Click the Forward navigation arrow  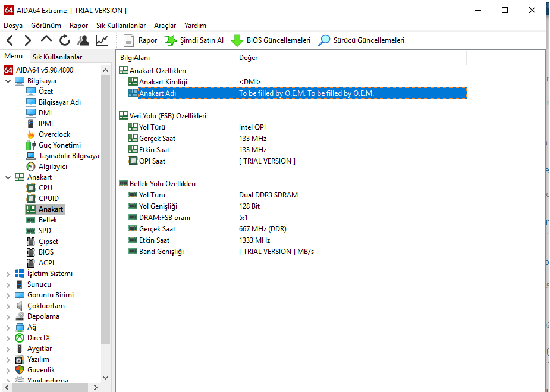pyautogui.click(x=28, y=40)
